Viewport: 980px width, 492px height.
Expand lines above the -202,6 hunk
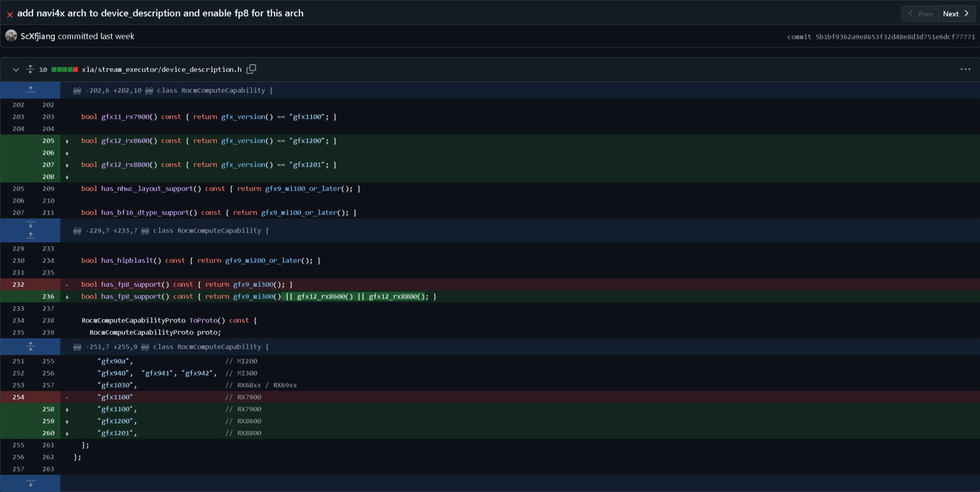point(31,90)
